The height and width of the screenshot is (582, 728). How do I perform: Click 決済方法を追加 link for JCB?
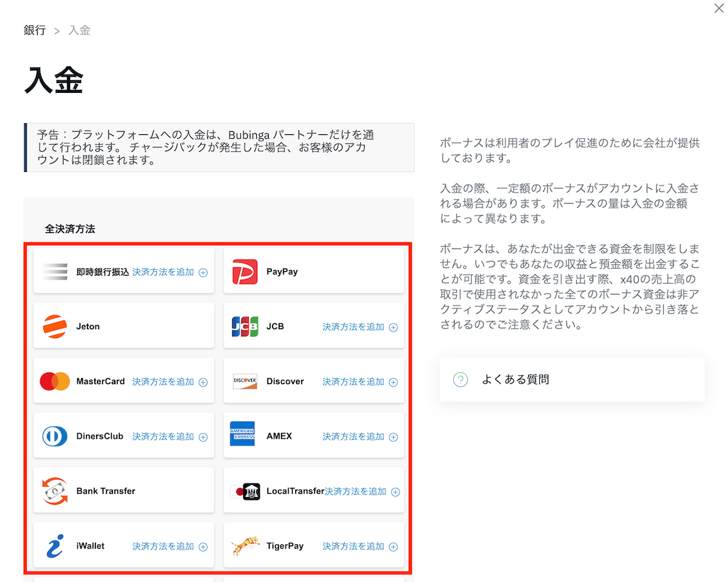(x=354, y=327)
